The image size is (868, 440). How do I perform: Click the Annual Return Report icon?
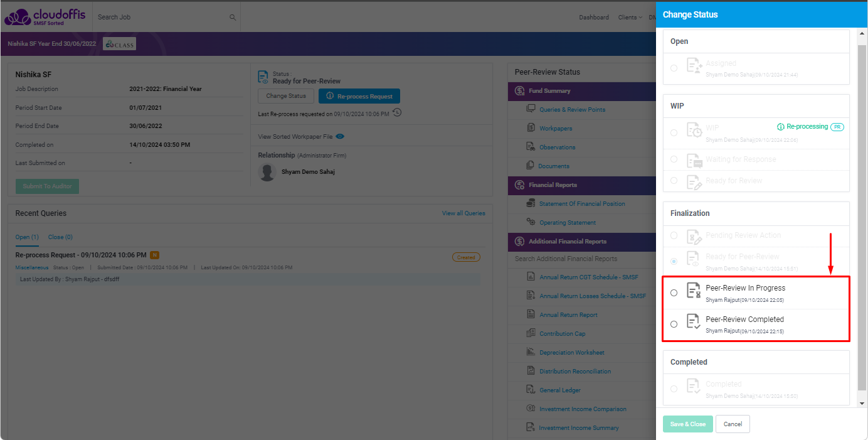[x=531, y=314]
